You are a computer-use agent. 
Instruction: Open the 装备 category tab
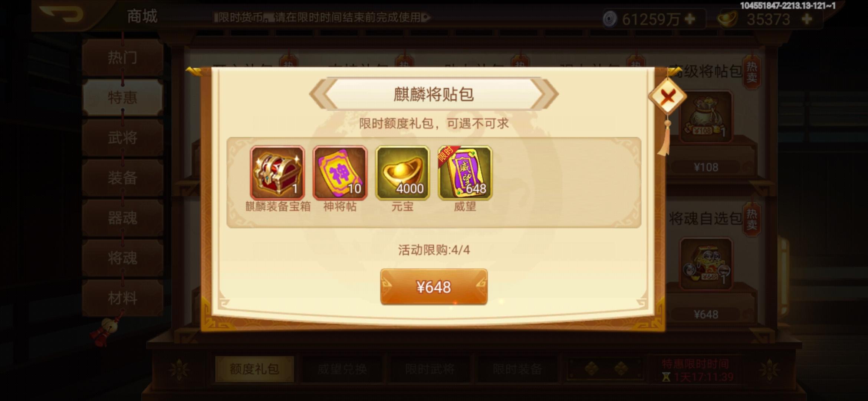click(x=122, y=178)
